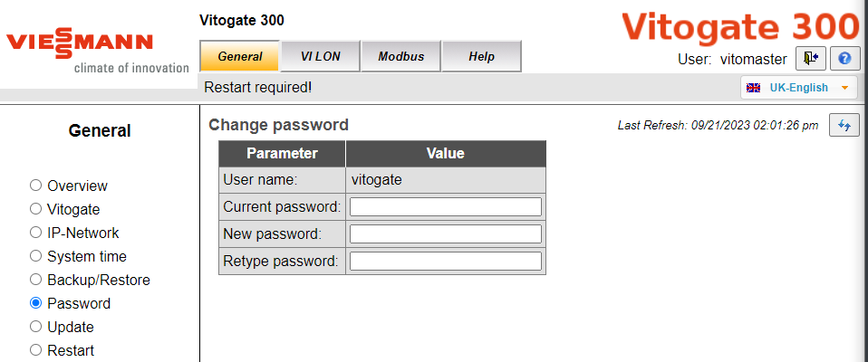The image size is (868, 362).
Task: Click the logout door icon
Action: (x=811, y=58)
